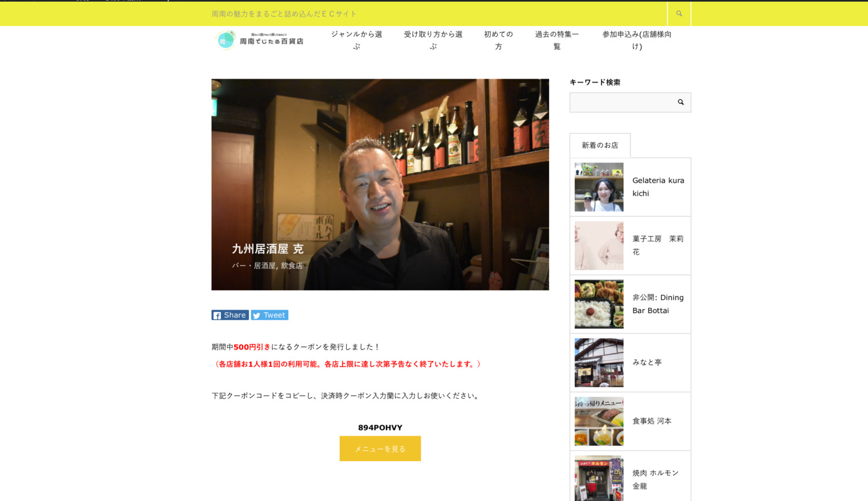Click the site logo 周南てじたる百貨店
This screenshot has width=868, height=501.
259,40
